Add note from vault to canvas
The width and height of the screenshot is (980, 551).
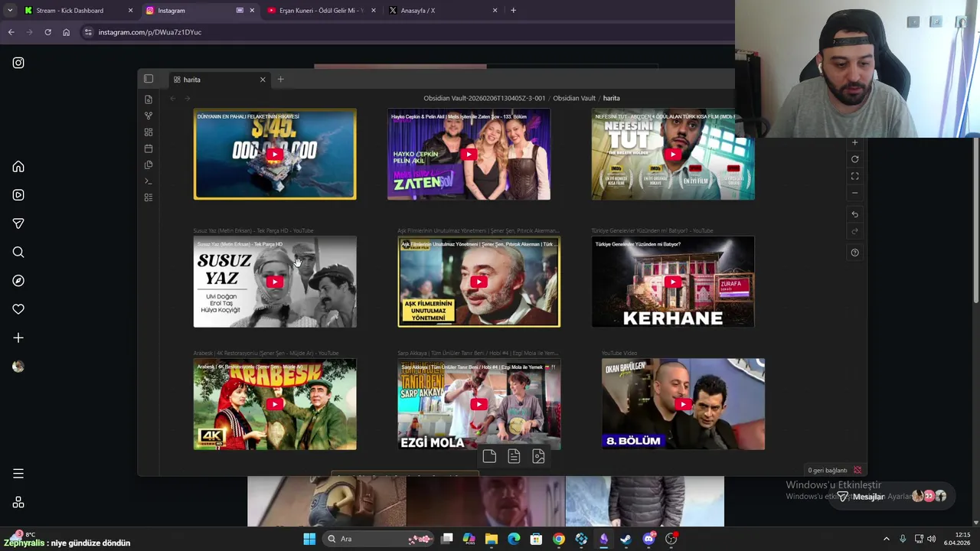click(514, 457)
